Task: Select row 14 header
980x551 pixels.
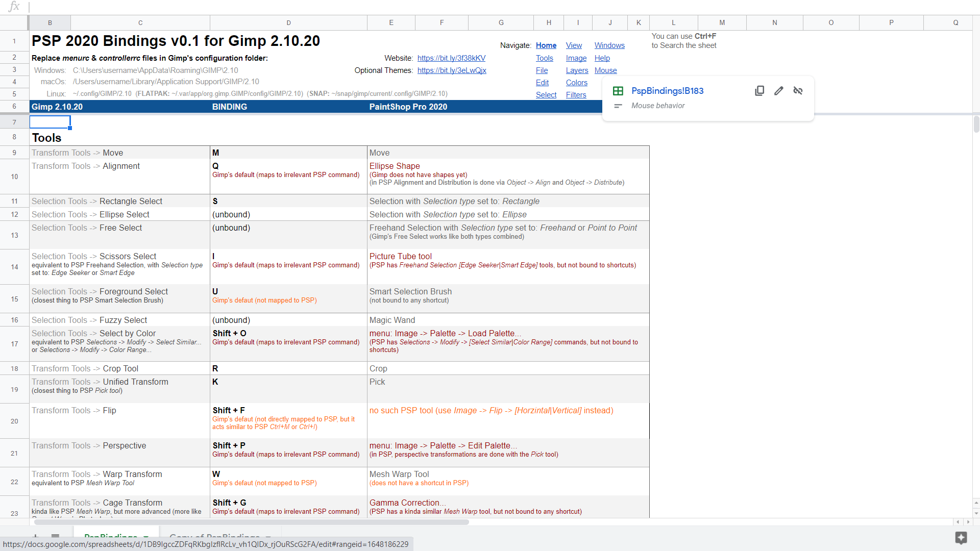Action: click(14, 267)
